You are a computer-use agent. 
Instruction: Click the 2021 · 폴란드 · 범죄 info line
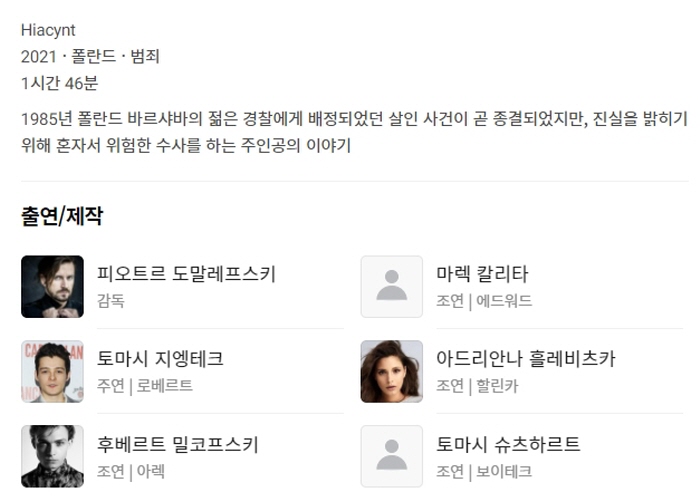pyautogui.click(x=90, y=57)
